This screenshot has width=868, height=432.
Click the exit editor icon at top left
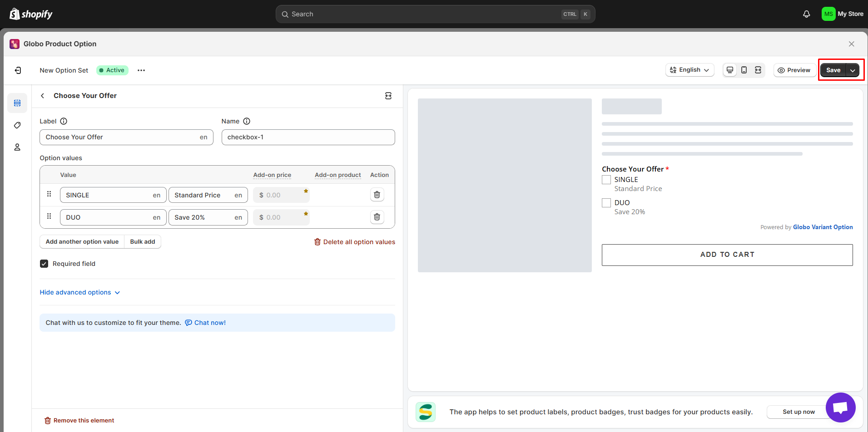pos(18,70)
